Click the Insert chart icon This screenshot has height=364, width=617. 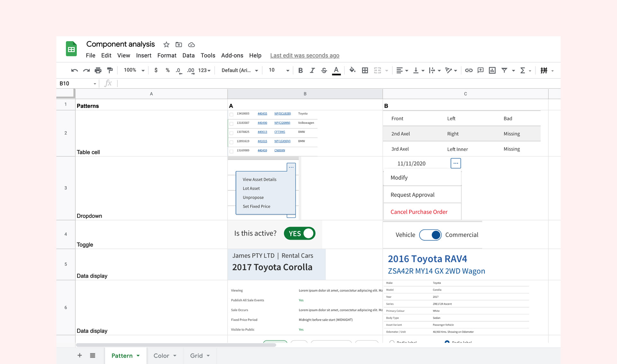(x=492, y=70)
